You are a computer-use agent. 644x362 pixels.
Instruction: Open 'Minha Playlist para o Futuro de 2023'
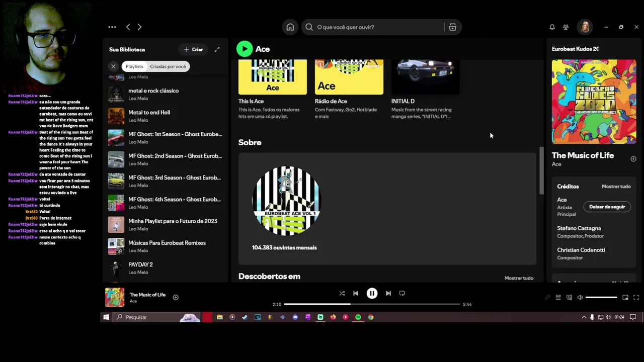(x=165, y=225)
